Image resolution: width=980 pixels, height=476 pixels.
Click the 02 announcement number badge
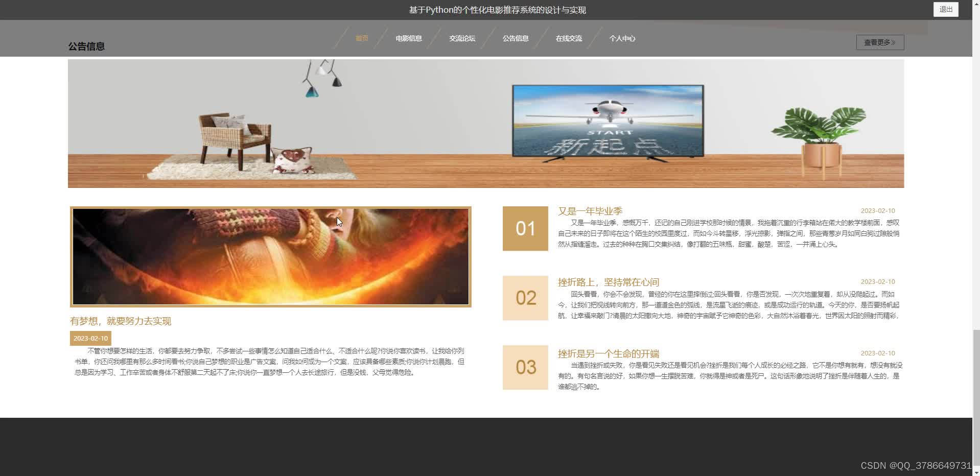tap(525, 298)
